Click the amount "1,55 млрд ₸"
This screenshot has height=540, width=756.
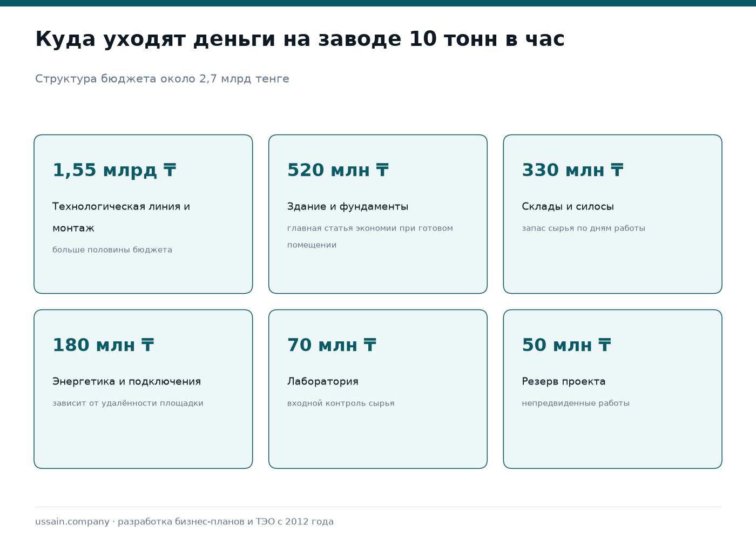click(114, 170)
